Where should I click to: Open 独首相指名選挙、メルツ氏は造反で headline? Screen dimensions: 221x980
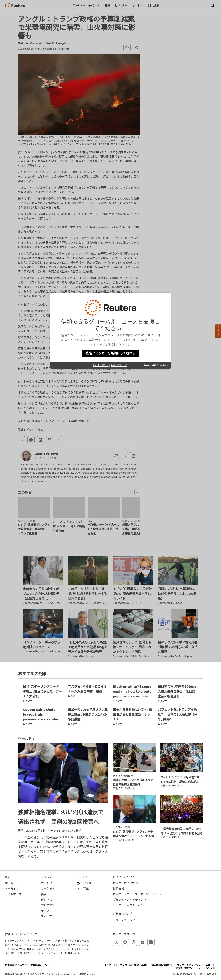(61, 817)
